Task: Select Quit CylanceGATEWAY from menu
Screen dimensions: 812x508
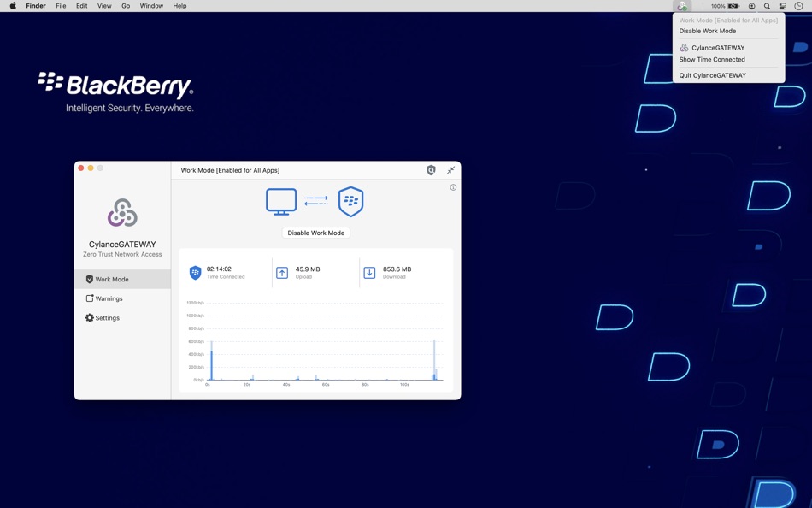Action: (x=713, y=75)
